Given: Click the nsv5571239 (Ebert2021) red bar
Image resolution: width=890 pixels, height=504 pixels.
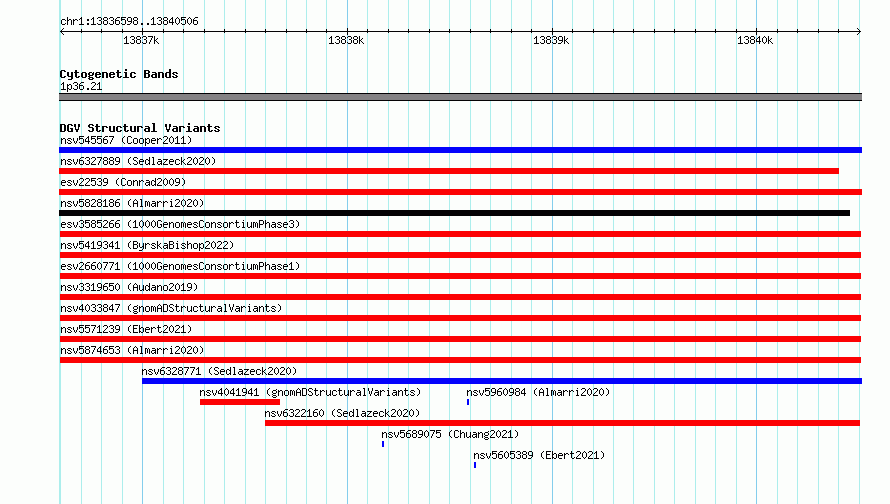Looking at the screenshot, I should pos(460,339).
